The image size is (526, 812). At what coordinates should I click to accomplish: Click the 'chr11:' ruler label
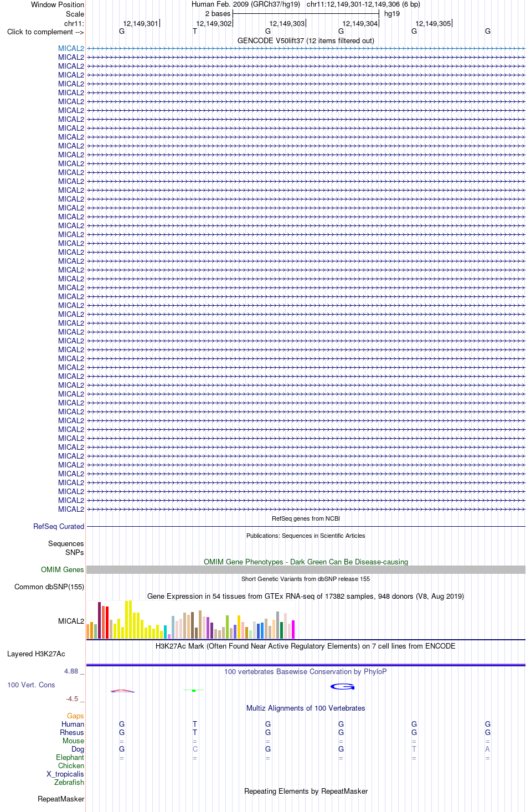tap(74, 23)
